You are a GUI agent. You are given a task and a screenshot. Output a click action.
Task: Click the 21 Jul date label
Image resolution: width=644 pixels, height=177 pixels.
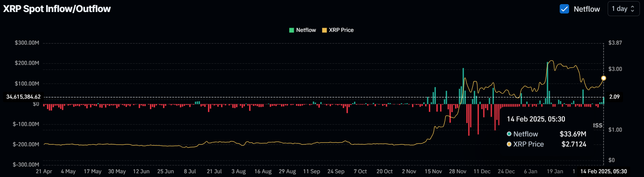[x=214, y=171]
